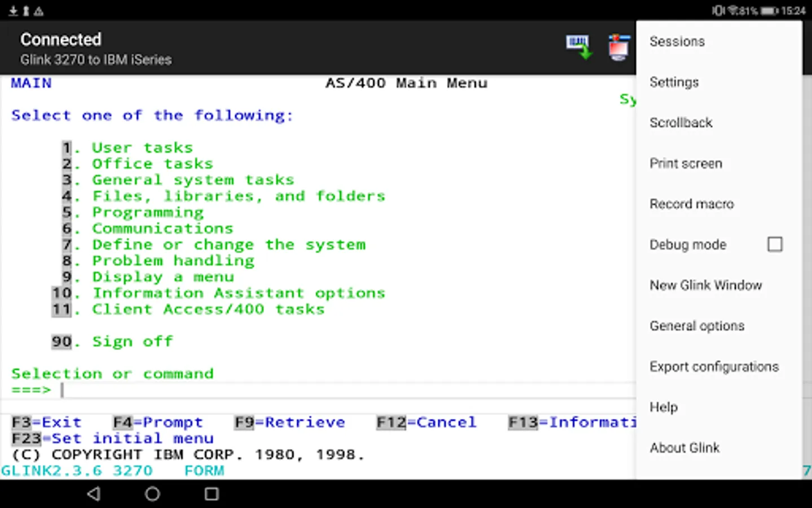Tap the red screen toolbar icon
812x508 pixels.
click(619, 47)
